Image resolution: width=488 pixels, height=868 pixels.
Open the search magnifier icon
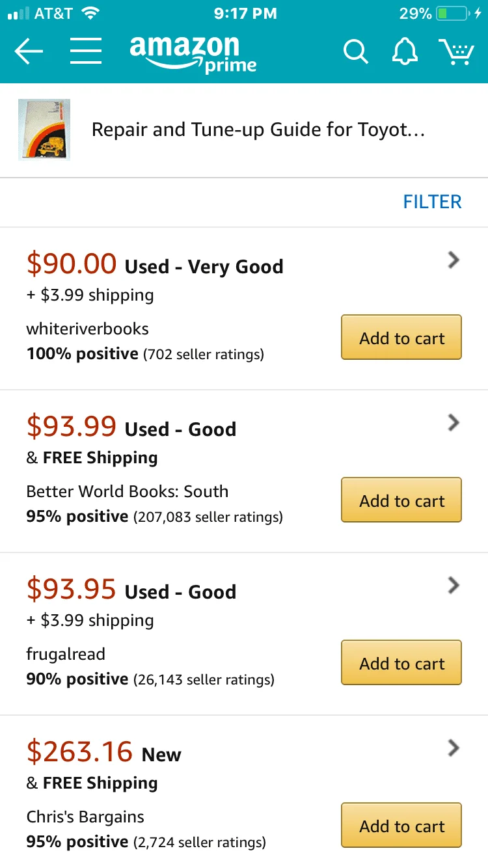pos(356,51)
